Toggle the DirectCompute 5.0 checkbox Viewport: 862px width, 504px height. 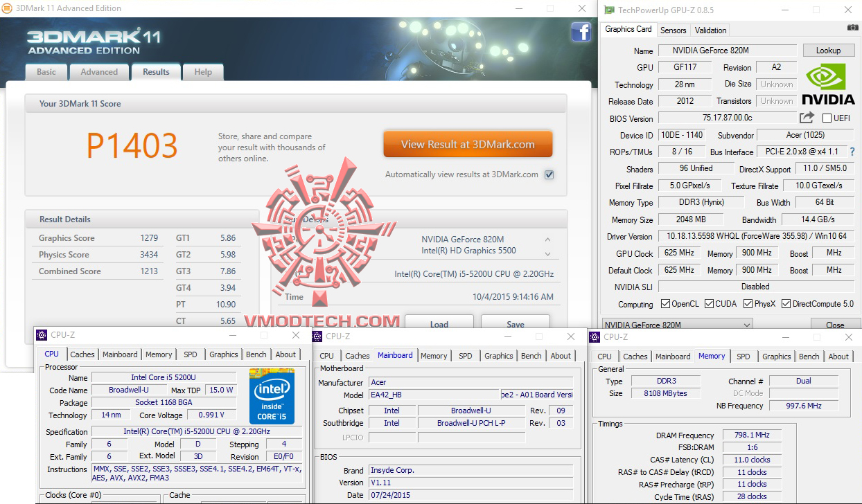tap(786, 304)
